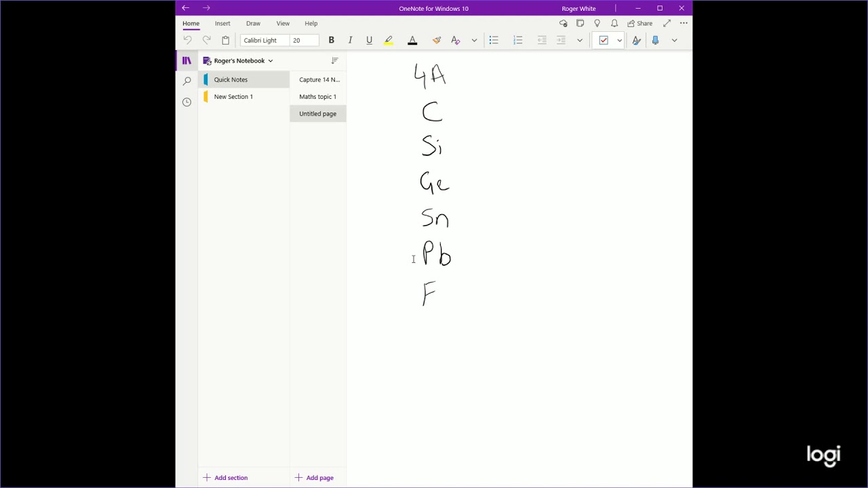Toggle bulleted list
This screenshot has width=868, height=488.
(494, 41)
